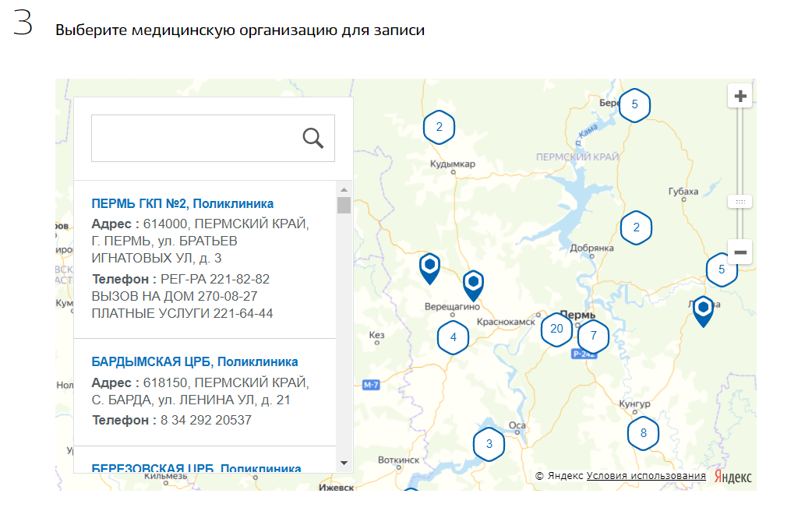Click cluster marker 2 above Добрянка
812x511 pixels.
(x=636, y=227)
